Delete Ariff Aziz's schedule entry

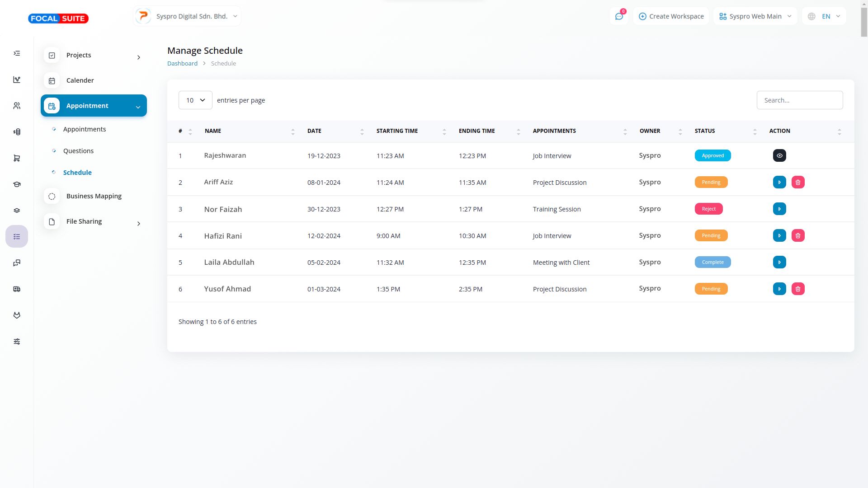[x=798, y=182]
